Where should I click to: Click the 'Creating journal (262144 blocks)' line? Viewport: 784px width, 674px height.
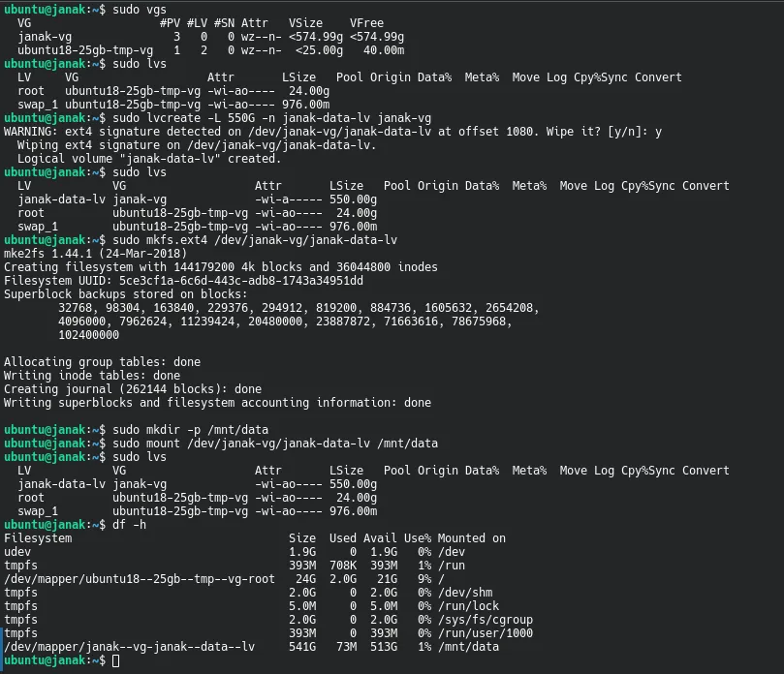point(133,388)
